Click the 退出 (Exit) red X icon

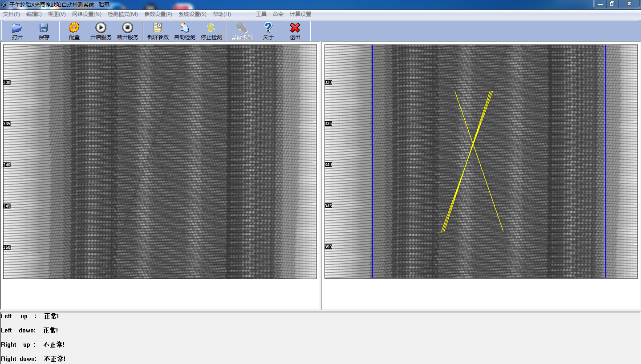click(x=295, y=28)
